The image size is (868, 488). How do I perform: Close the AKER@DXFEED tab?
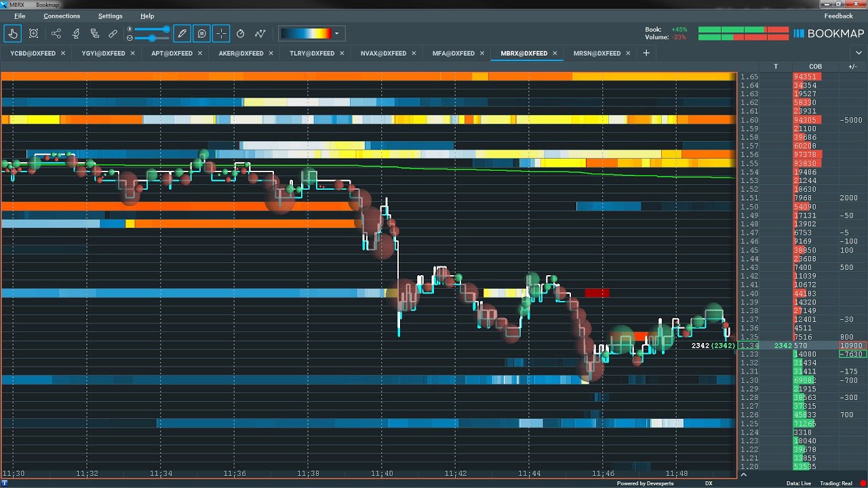pos(271,54)
